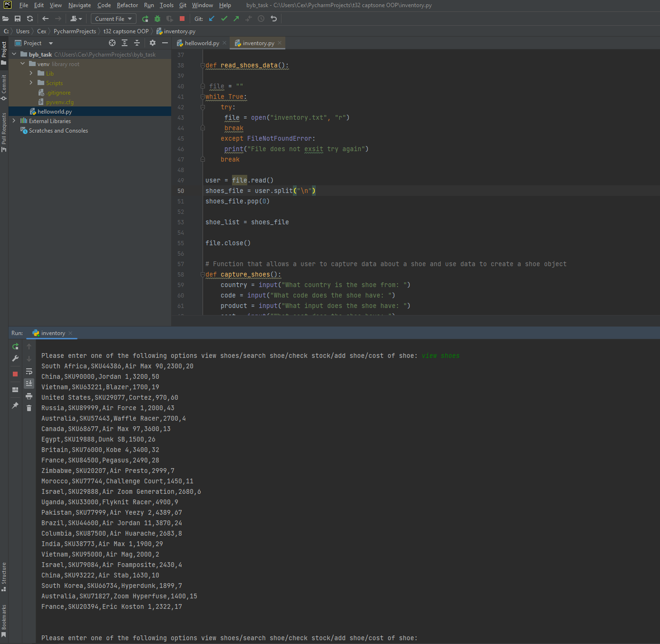The image size is (660, 644).
Task: Click the Reload from disk sync icon
Action: click(x=30, y=19)
